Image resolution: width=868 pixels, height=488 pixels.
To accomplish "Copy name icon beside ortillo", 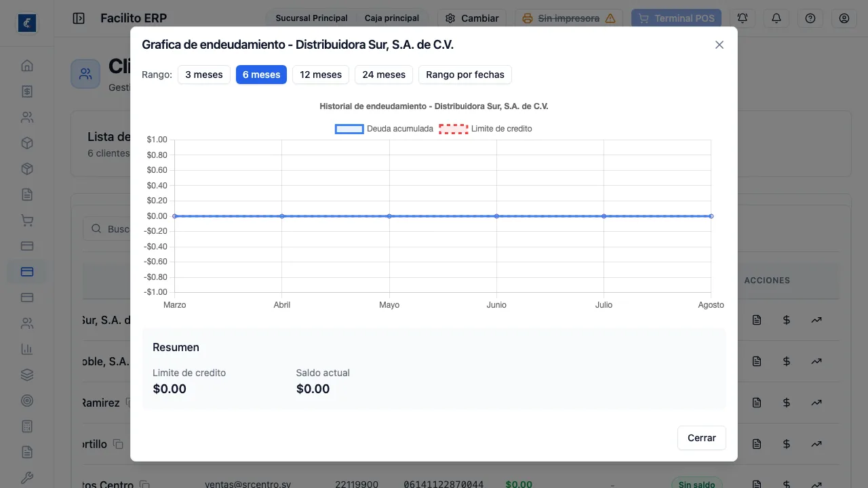I will (118, 445).
